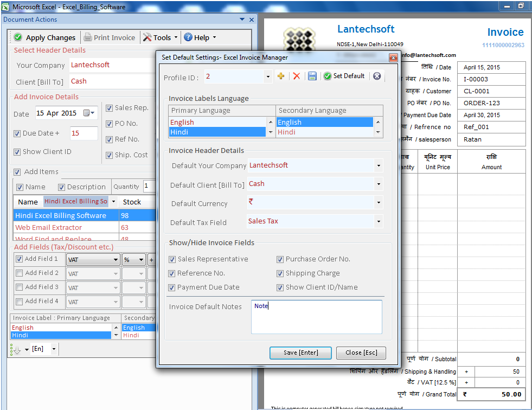The image size is (532, 410).
Task: Select Hindi in Secondary Language list of dialog
Action: pyautogui.click(x=325, y=132)
